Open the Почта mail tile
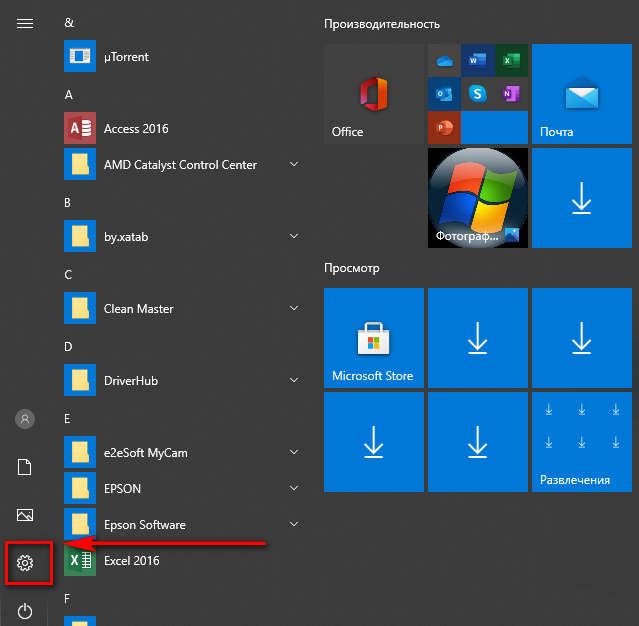The width and height of the screenshot is (639, 626). [x=582, y=94]
